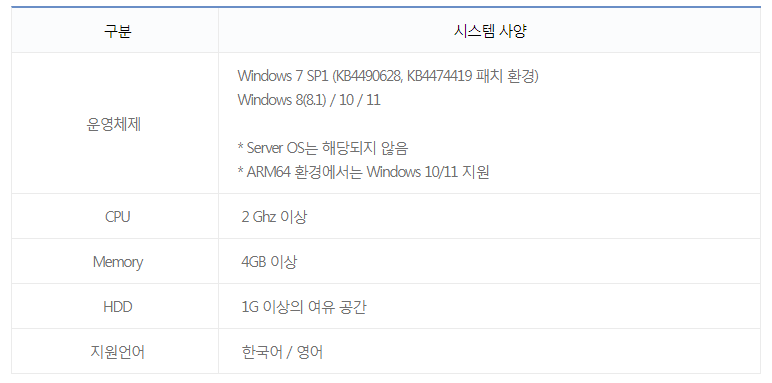Click the 4GB 이상 value
This screenshot has width=772, height=383.
tap(269, 261)
